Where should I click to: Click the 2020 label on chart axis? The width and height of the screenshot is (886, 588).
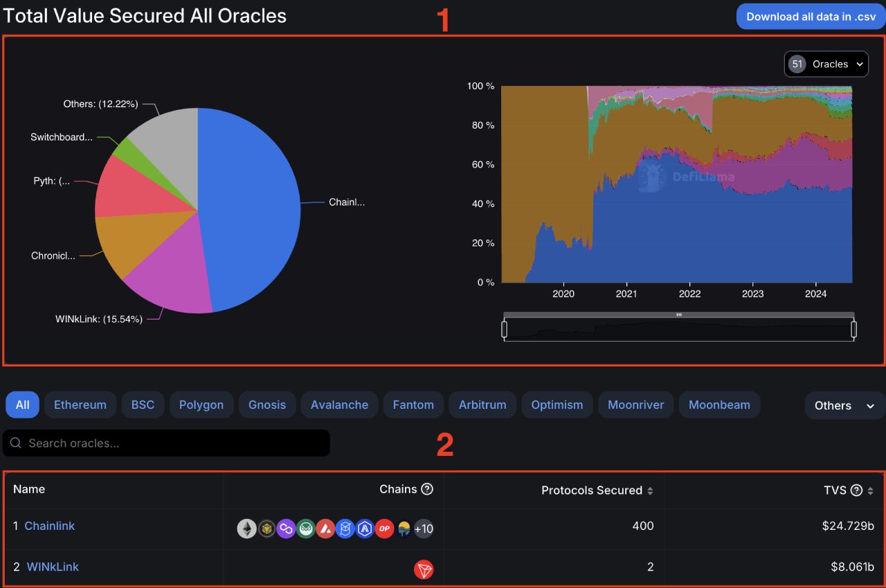(563, 293)
